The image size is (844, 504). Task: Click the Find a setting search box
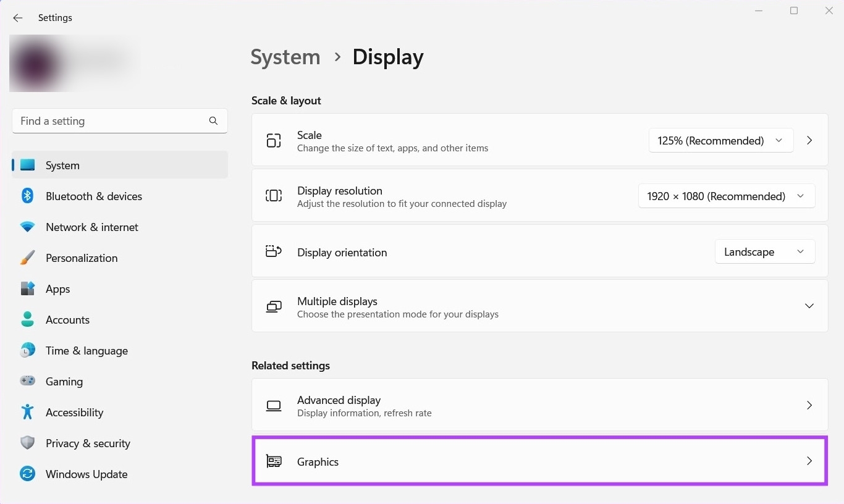(x=111, y=121)
